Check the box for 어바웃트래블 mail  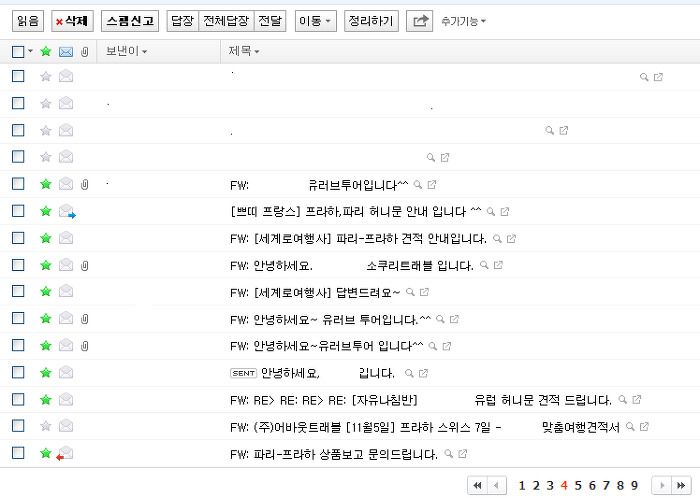coord(18,426)
